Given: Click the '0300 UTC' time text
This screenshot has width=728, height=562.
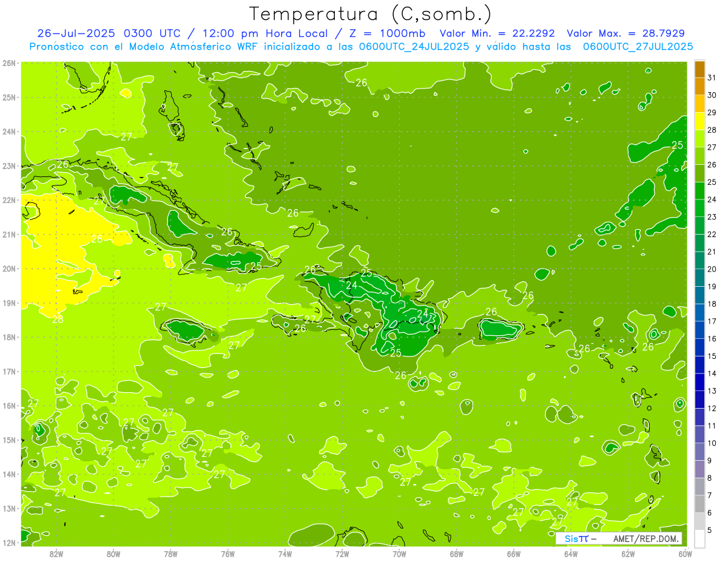Looking at the screenshot, I should [x=152, y=33].
